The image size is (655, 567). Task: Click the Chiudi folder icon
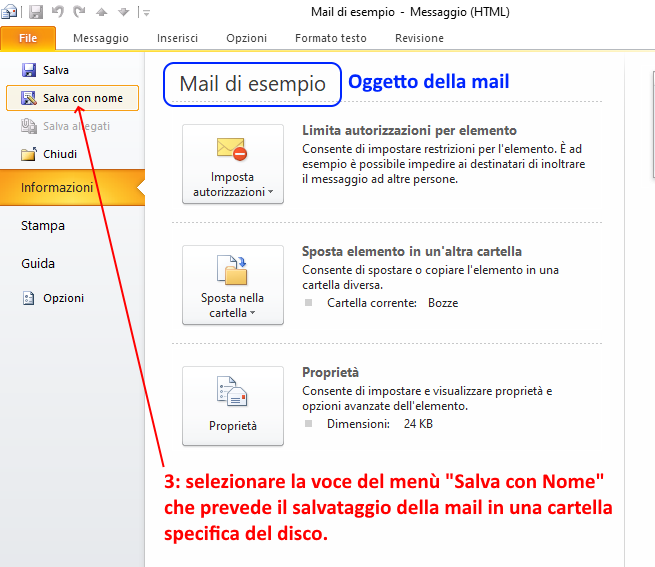tap(28, 154)
